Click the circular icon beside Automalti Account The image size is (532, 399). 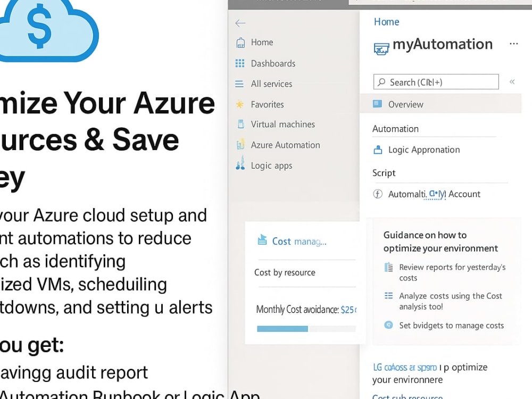click(378, 194)
